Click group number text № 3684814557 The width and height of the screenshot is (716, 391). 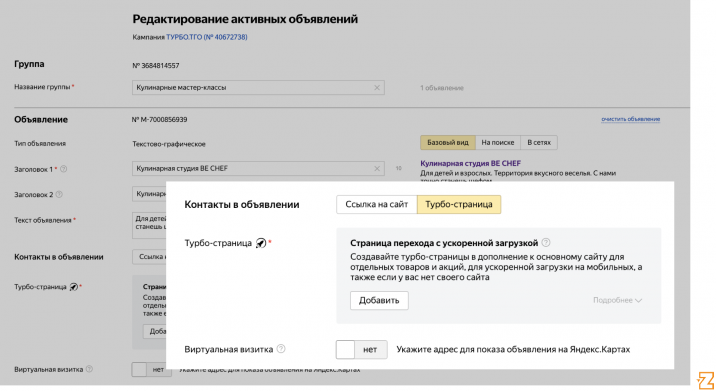pyautogui.click(x=156, y=66)
